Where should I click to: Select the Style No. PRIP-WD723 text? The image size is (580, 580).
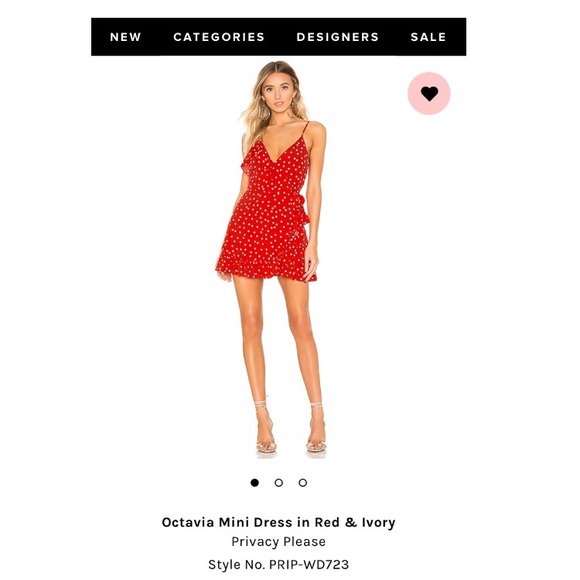[x=279, y=564]
